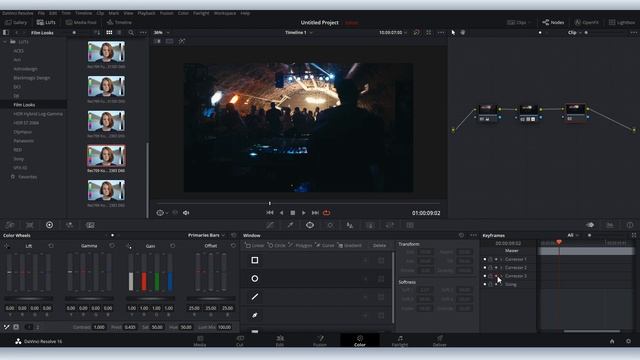Click the LUT browser search icon

coord(131,32)
